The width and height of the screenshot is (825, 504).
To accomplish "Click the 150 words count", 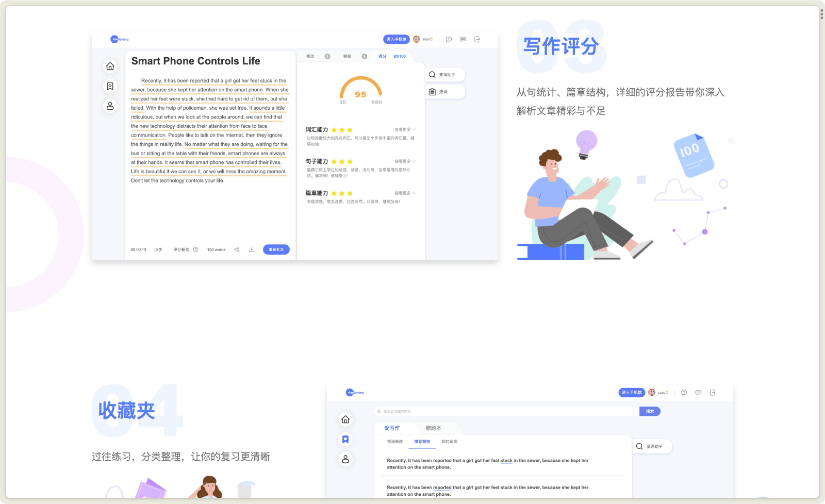I will [216, 249].
